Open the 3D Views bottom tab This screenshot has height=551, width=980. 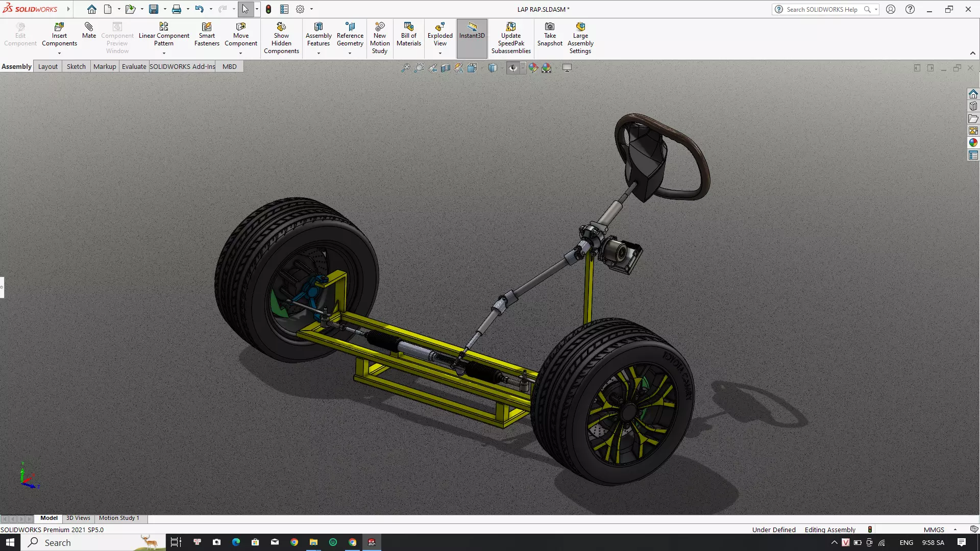[x=78, y=518]
